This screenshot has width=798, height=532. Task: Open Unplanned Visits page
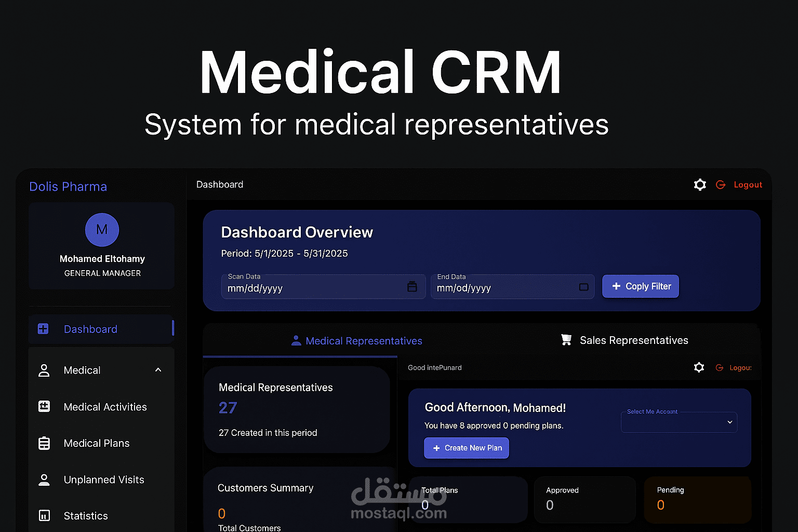(x=104, y=480)
